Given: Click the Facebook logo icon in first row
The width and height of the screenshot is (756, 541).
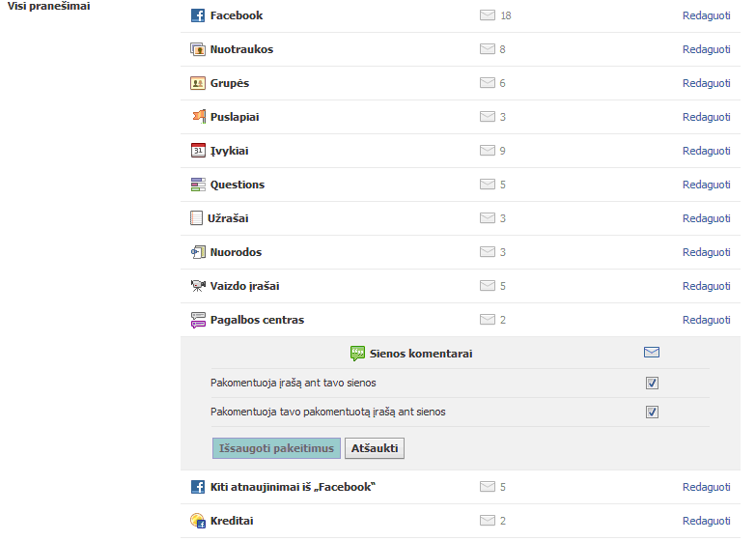Looking at the screenshot, I should (x=198, y=15).
